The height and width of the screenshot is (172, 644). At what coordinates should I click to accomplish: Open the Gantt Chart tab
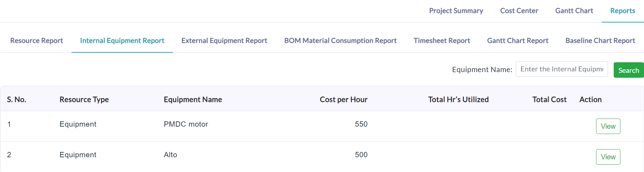click(574, 11)
